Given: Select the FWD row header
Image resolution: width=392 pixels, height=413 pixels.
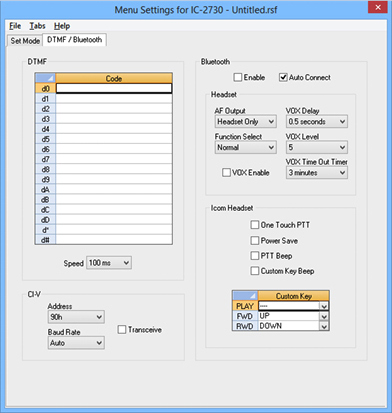Looking at the screenshot, I should pyautogui.click(x=245, y=316).
